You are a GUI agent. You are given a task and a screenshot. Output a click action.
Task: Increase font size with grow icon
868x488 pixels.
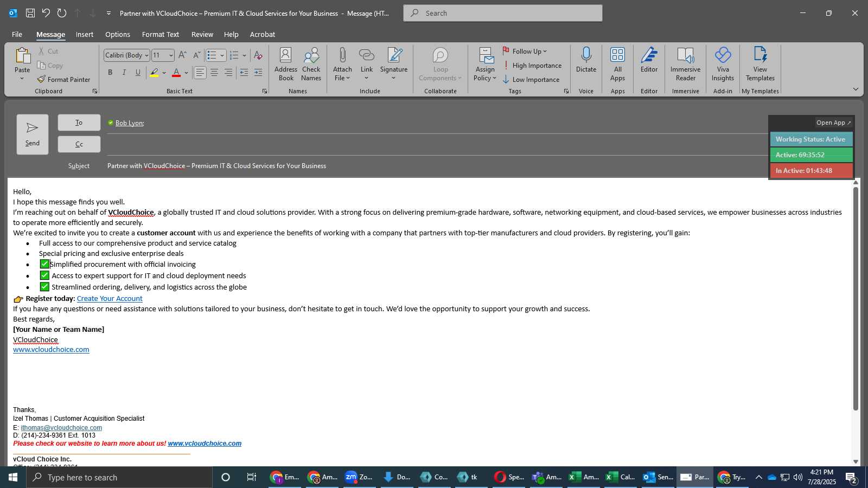pyautogui.click(x=182, y=55)
